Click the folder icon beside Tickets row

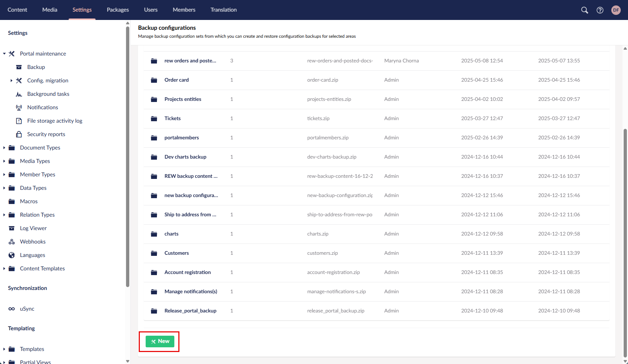pyautogui.click(x=154, y=119)
